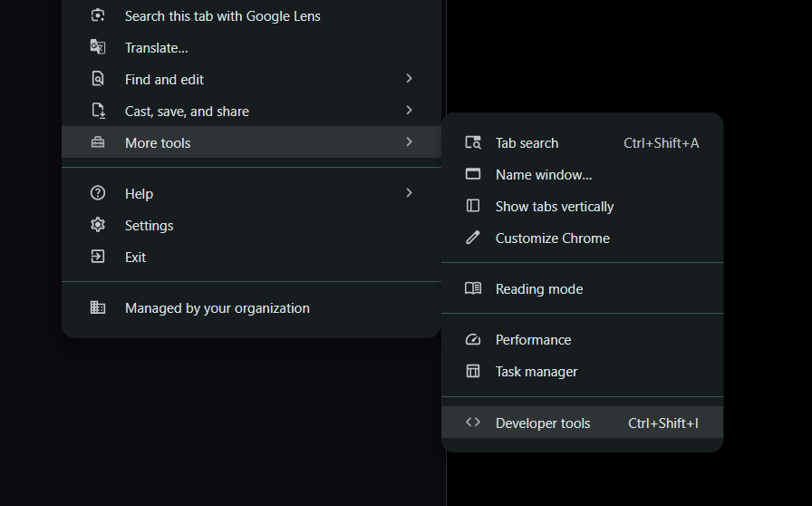
Task: Click the Task manager icon
Action: coord(473,371)
